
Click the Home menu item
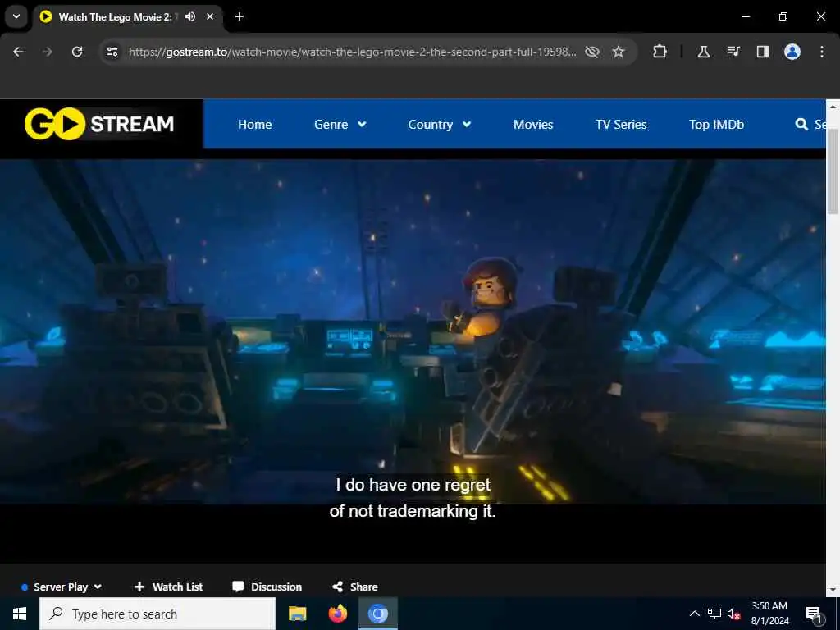254,125
